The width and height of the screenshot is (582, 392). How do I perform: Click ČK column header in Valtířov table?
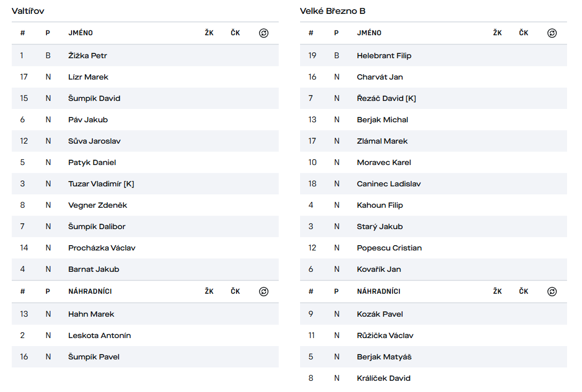tap(235, 33)
